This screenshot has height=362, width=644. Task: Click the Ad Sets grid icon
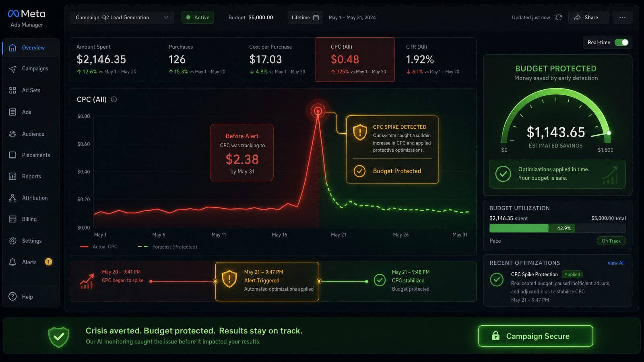(x=12, y=90)
